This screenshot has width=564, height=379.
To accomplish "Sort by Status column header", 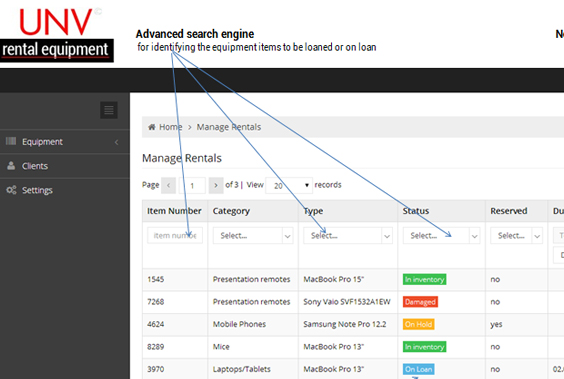I will [x=416, y=211].
